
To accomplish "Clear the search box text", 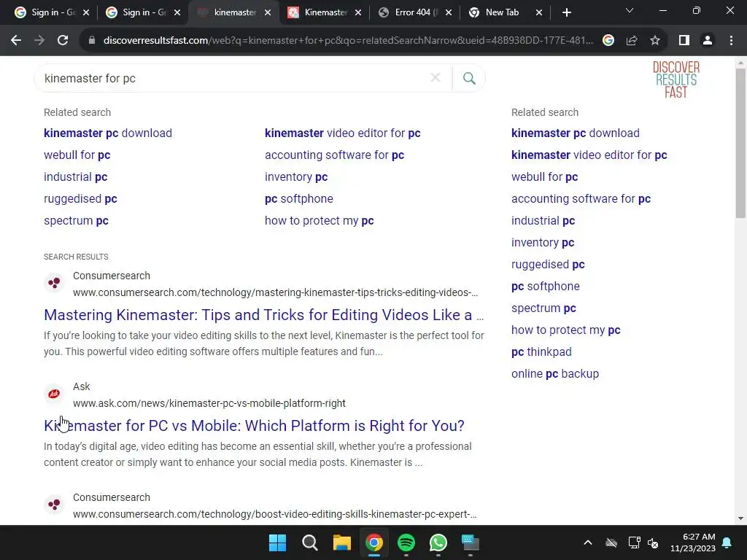I will pyautogui.click(x=436, y=77).
